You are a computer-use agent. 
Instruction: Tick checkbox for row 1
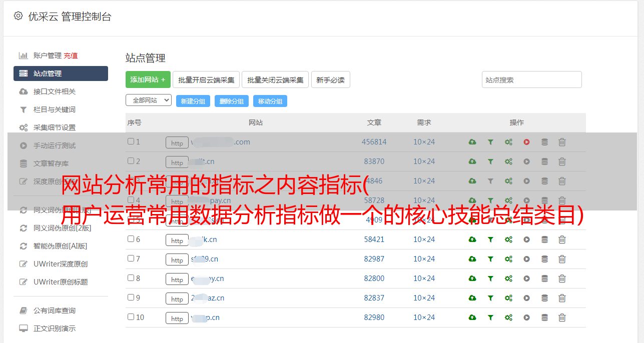[x=131, y=141]
